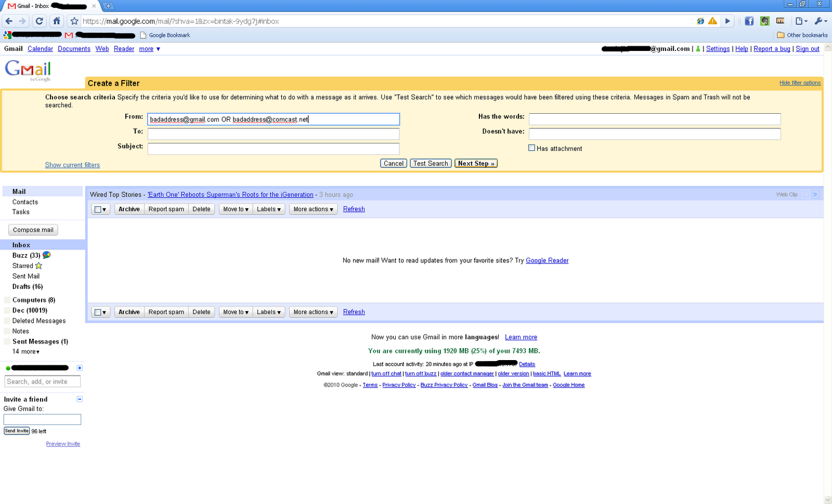Click the Sign out link

pyautogui.click(x=808, y=49)
